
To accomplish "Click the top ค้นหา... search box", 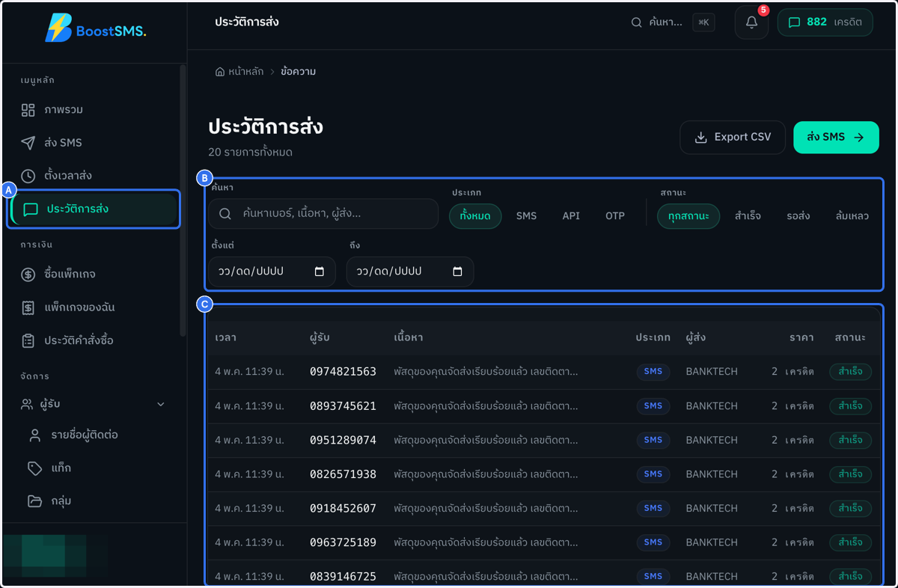I will (672, 22).
